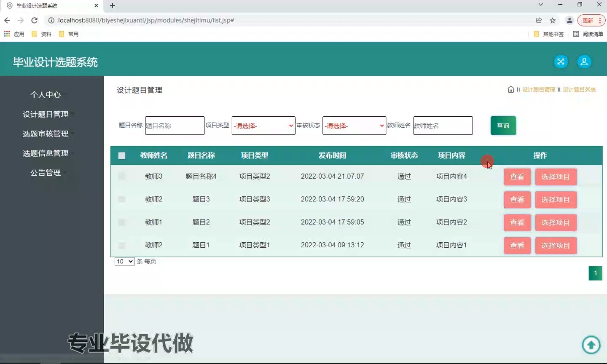Image resolution: width=607 pixels, height=364 pixels.
Task: Click the 教师姓名 column header
Action: pos(153,155)
